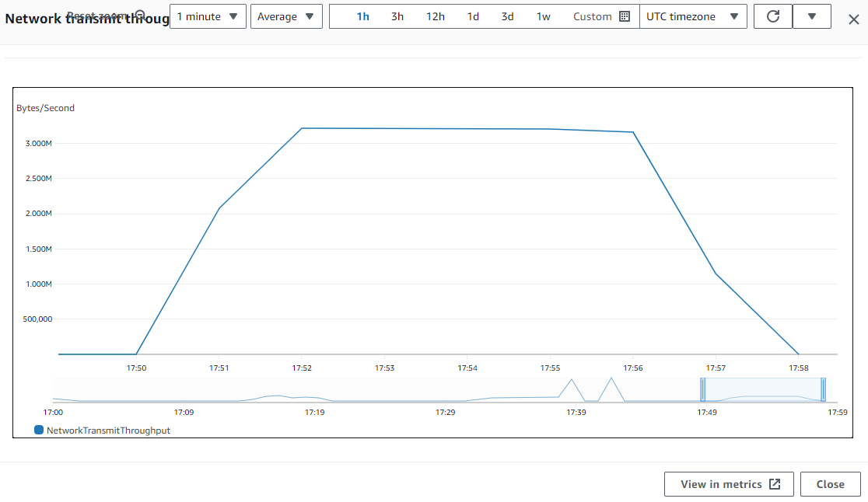868x502 pixels.
Task: Open the refresh options arrow menu
Action: point(811,16)
